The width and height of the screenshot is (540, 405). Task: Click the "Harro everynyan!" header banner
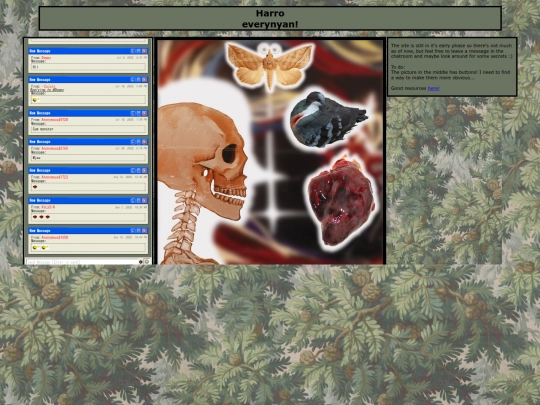coord(270,18)
